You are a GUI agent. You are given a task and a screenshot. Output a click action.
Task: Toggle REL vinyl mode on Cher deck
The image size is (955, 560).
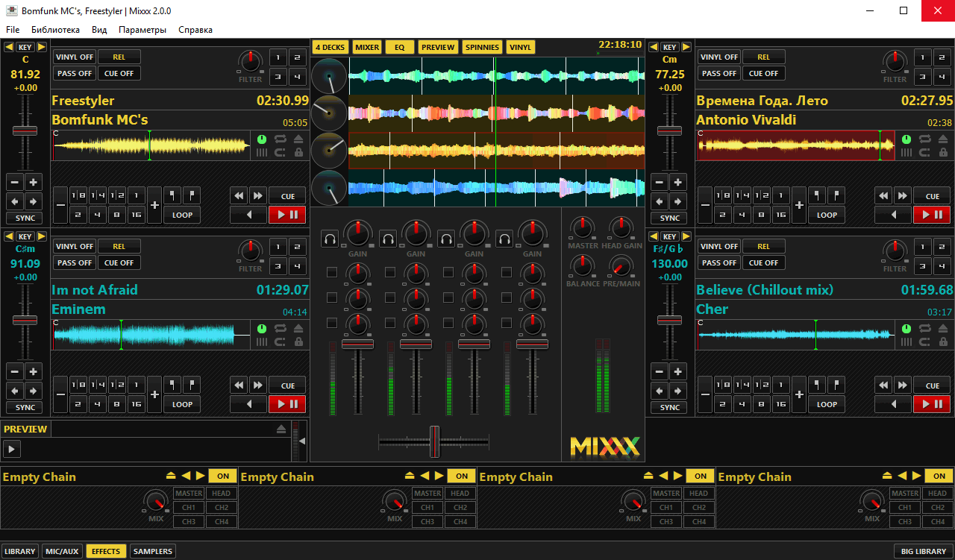764,246
